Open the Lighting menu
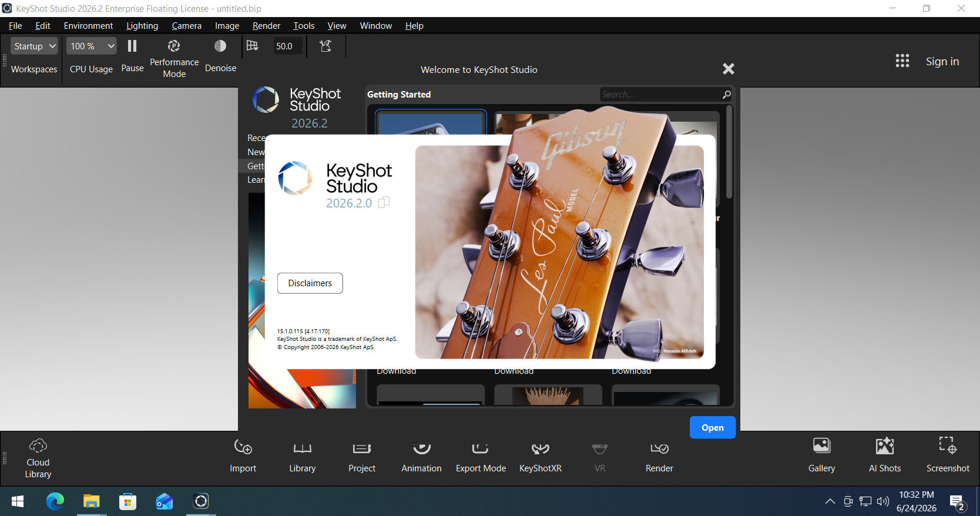Image resolution: width=980 pixels, height=516 pixels. (142, 26)
